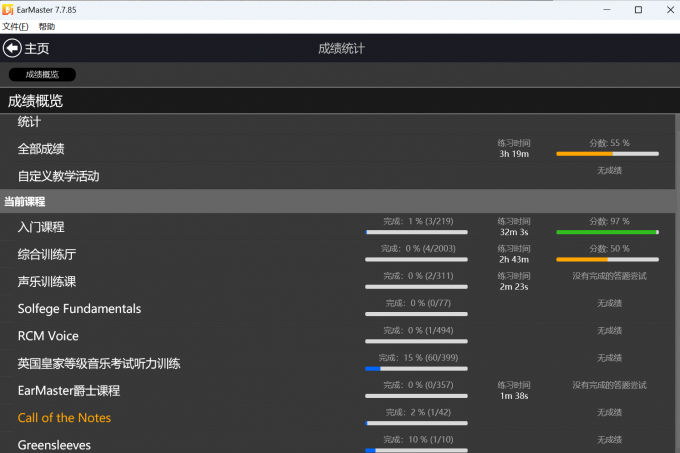Open the EarMaster爵士课程 entry
This screenshot has width=680, height=453.
[68, 391]
